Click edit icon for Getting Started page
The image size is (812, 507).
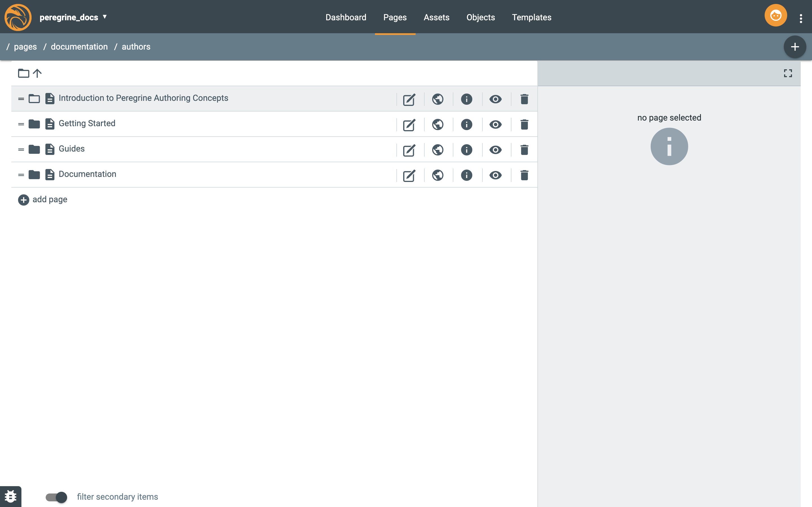click(409, 125)
